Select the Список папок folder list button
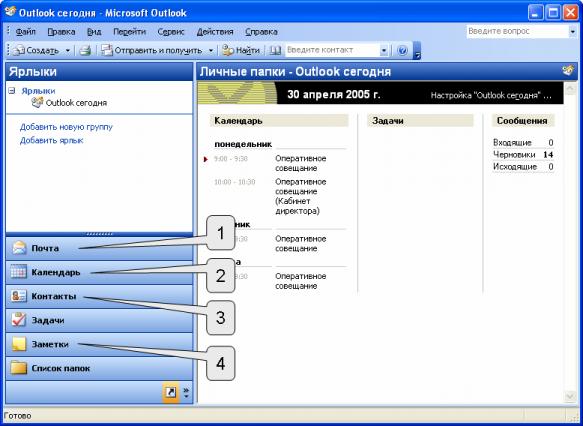 tap(99, 368)
